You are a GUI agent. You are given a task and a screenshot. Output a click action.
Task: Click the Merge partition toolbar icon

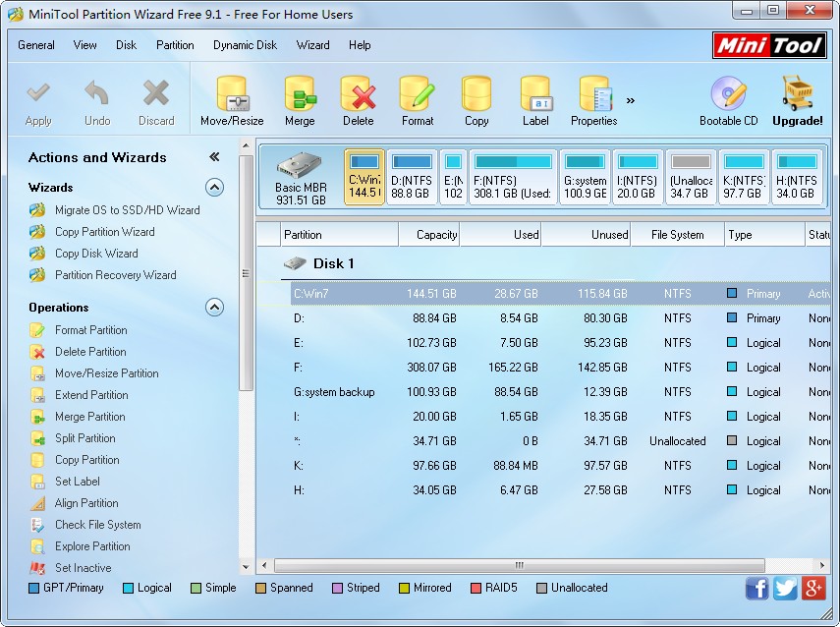[300, 102]
